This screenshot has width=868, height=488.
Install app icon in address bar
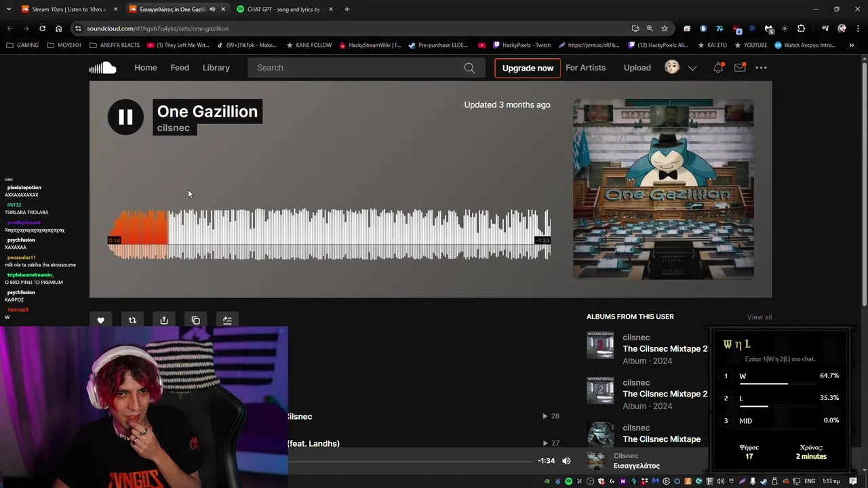(x=635, y=28)
